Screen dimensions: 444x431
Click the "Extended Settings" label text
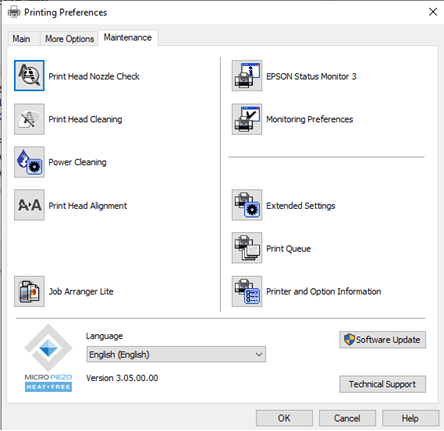point(301,206)
